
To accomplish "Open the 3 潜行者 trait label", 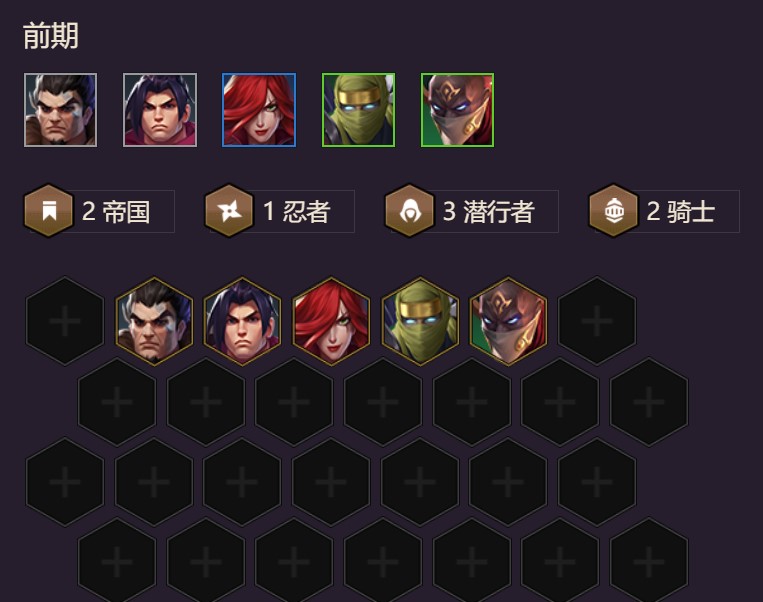I will point(489,211).
